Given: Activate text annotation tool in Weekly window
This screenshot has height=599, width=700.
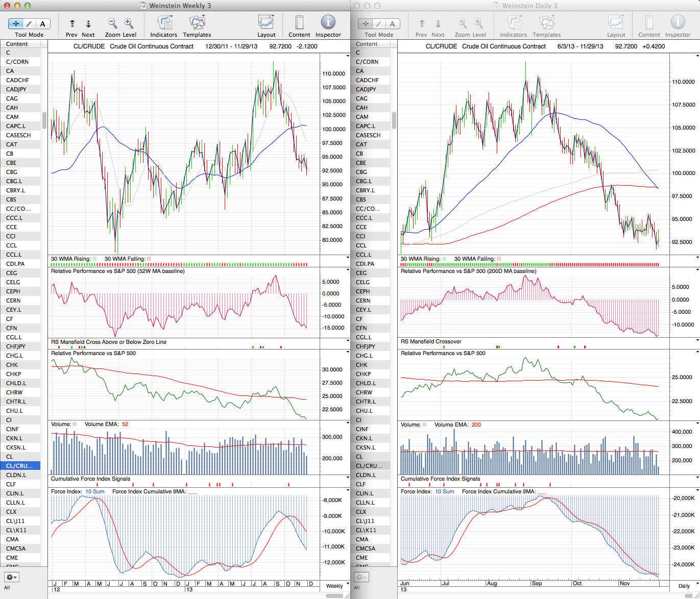Looking at the screenshot, I should click(42, 24).
